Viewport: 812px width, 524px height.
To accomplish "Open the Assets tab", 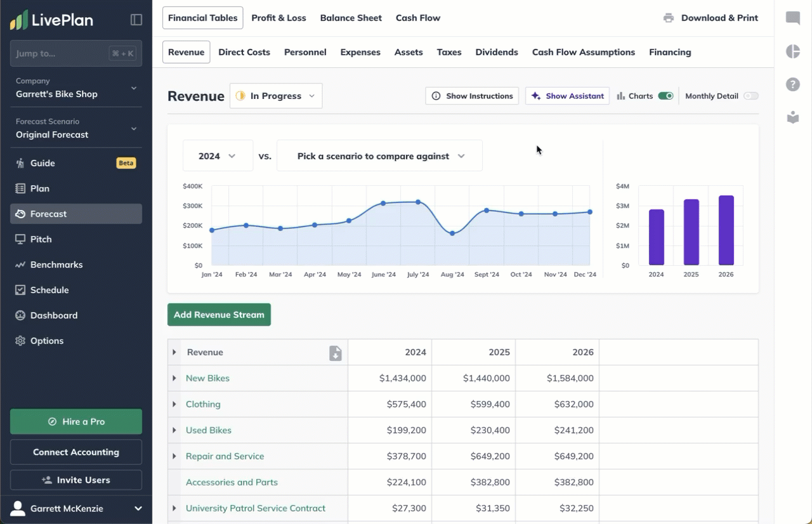I will coord(409,52).
